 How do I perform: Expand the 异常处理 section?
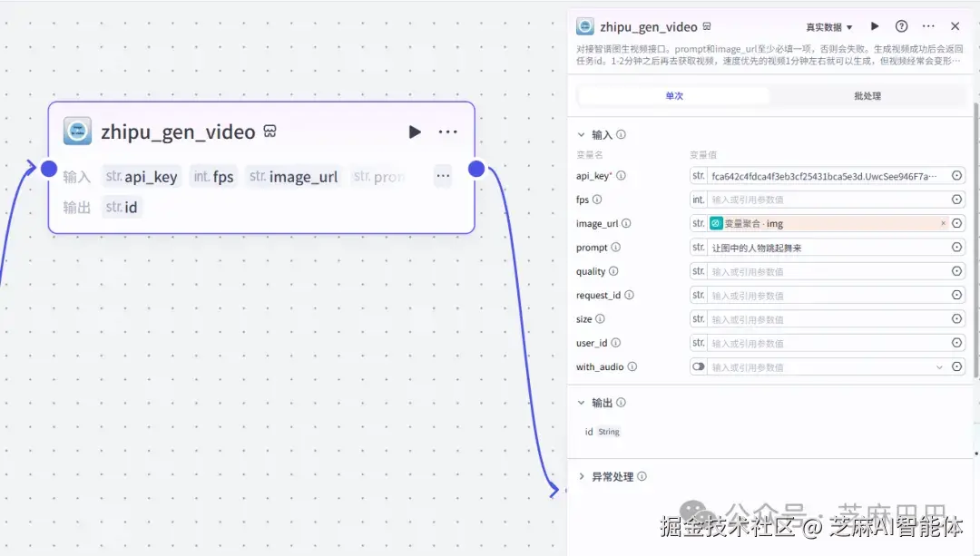[x=582, y=476]
